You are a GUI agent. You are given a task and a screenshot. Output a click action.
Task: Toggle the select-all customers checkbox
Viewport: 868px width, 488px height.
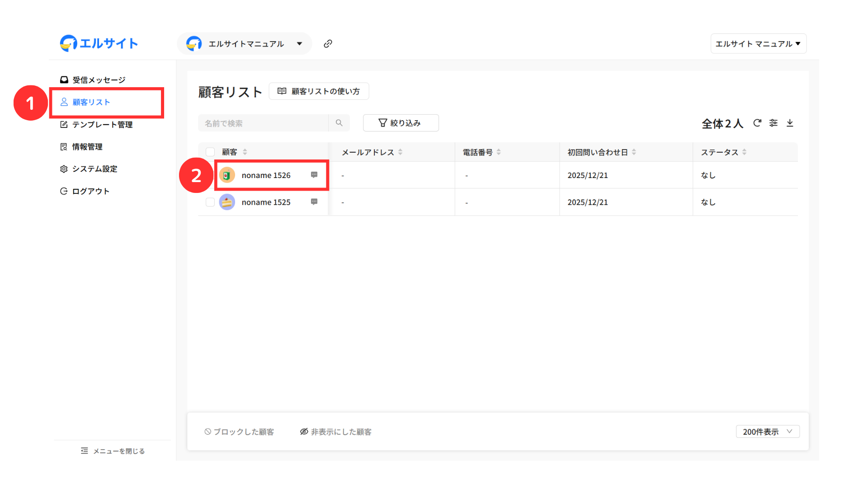[210, 152]
